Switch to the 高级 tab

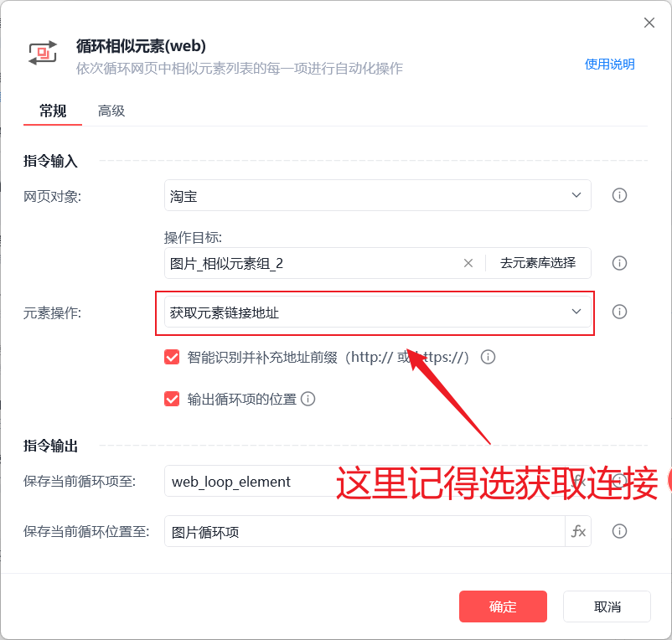click(111, 111)
